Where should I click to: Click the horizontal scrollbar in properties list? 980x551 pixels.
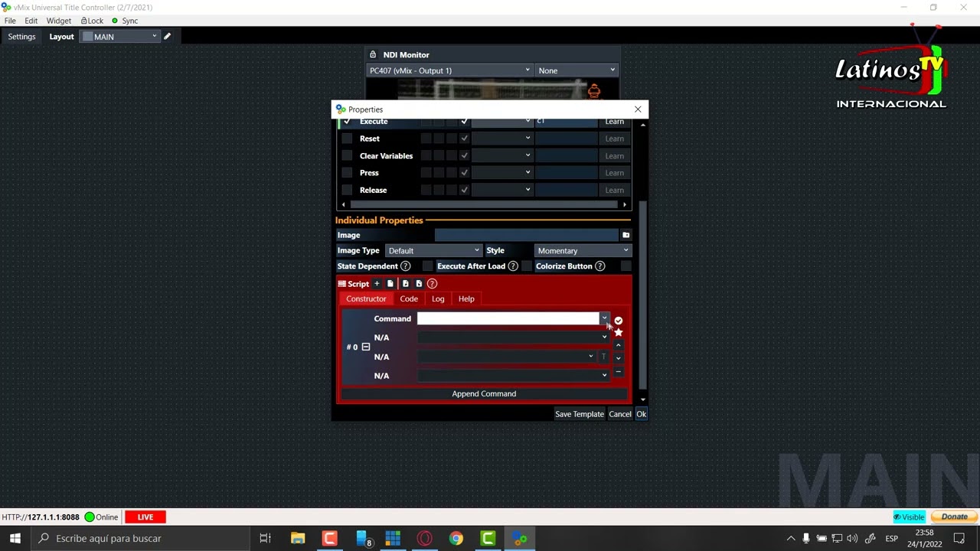coord(483,204)
